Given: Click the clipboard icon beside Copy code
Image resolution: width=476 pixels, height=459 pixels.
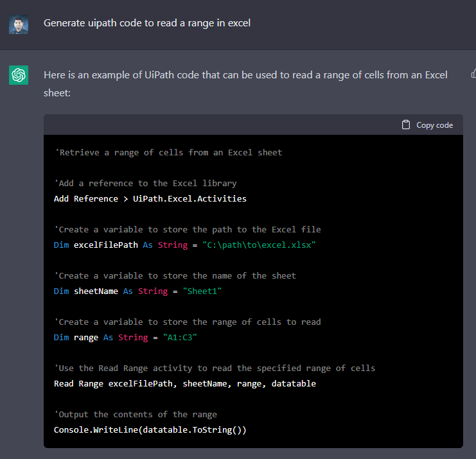Looking at the screenshot, I should [x=406, y=125].
